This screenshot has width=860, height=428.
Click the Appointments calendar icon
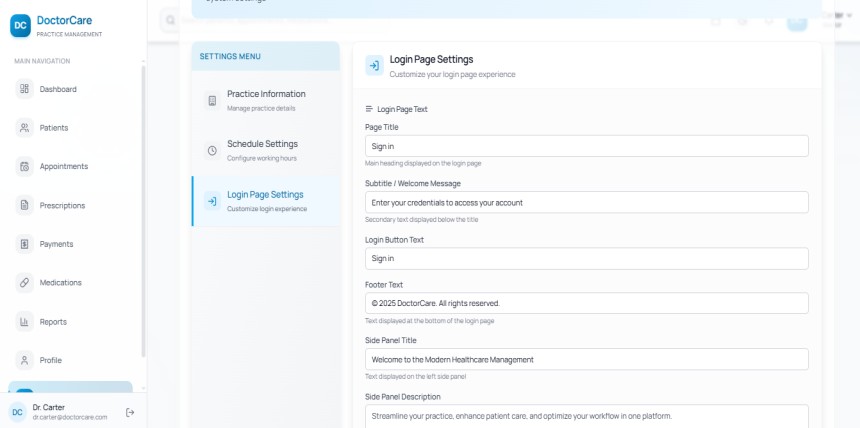click(25, 166)
